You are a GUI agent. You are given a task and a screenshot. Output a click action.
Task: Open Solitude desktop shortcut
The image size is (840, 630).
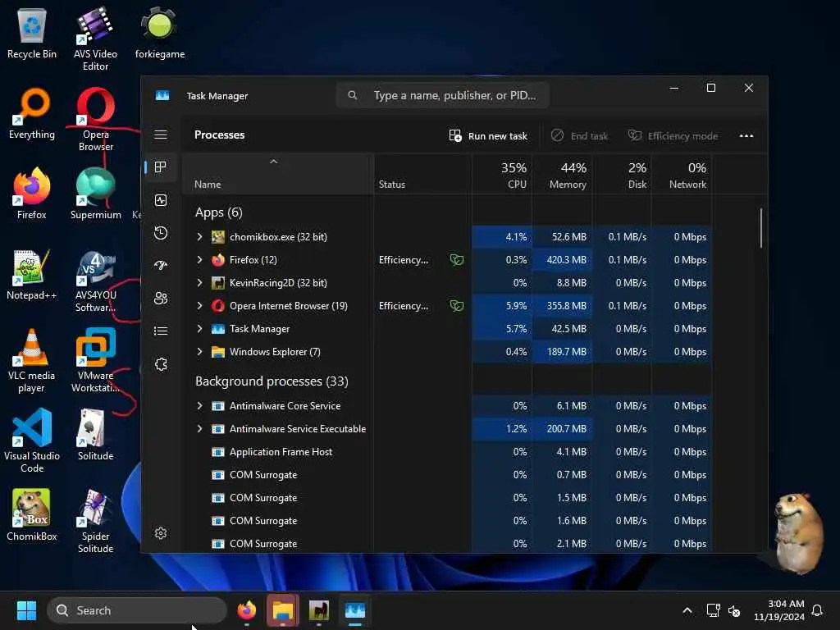point(95,435)
